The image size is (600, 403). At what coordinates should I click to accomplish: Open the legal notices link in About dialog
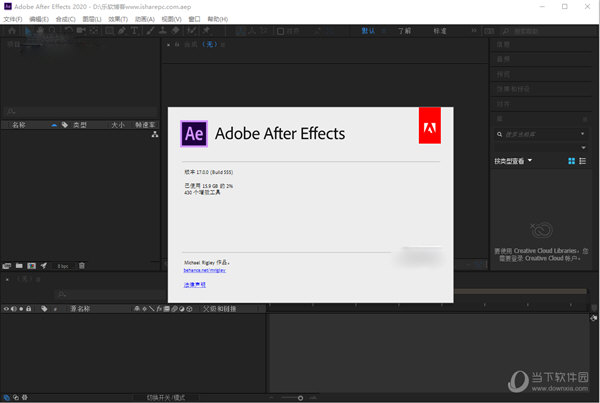[195, 285]
